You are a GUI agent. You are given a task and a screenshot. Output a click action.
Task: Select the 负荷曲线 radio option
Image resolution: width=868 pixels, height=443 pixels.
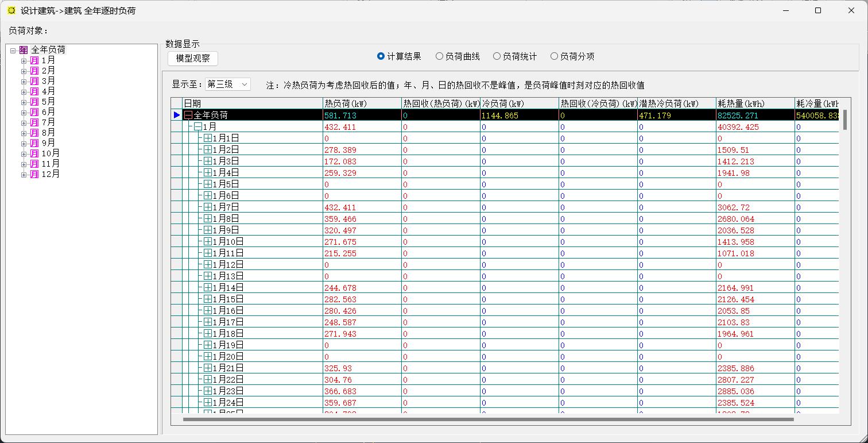[x=439, y=56]
